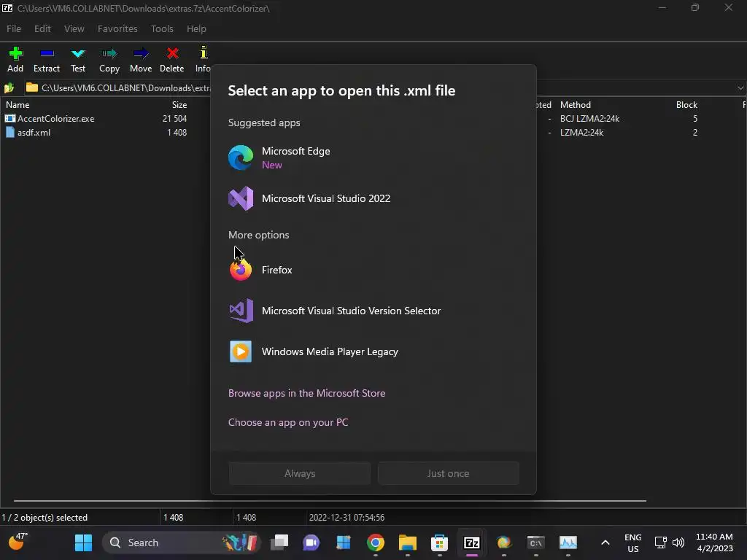
Task: Switch to 7-Zip taskbar icon
Action: [472, 542]
